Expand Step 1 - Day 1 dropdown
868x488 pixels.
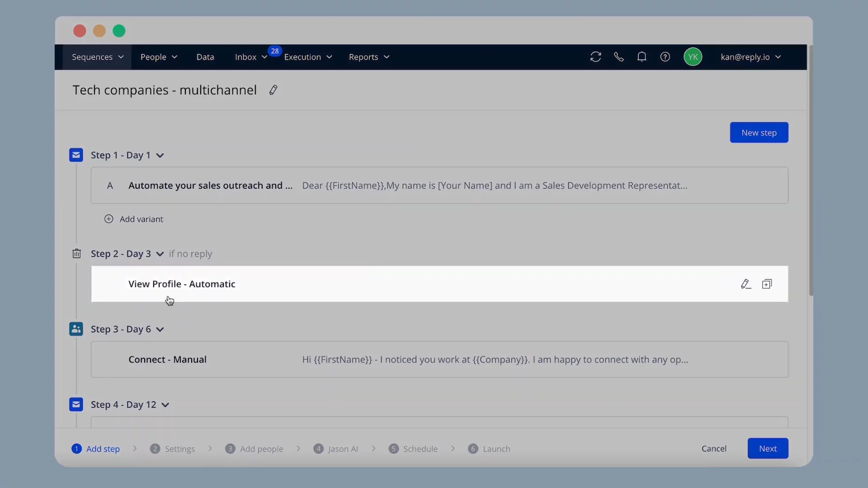pos(160,155)
